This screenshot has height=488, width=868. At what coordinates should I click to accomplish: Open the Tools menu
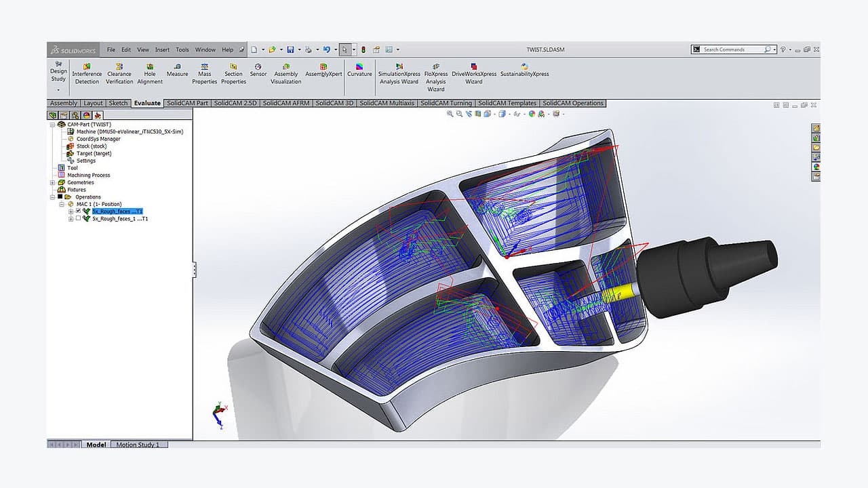(181, 49)
